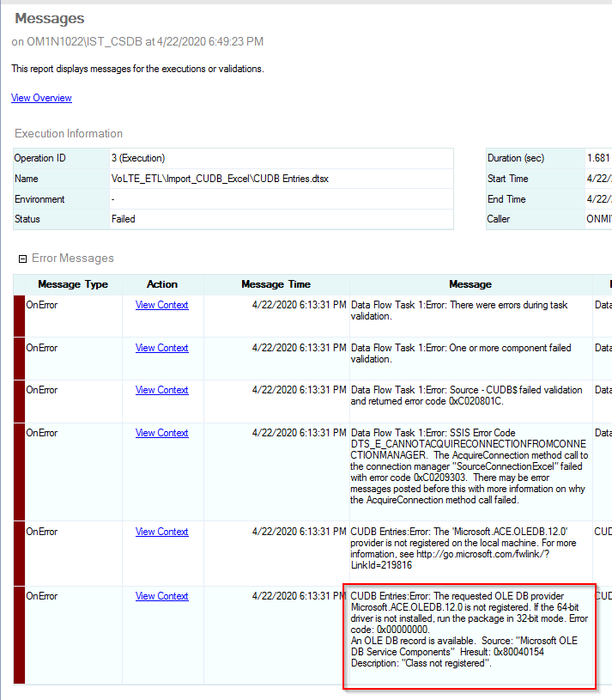Open View Context for DTS_E_CANNOTACQUIRECONNECTION error row
This screenshot has width=612, height=700.
[162, 433]
